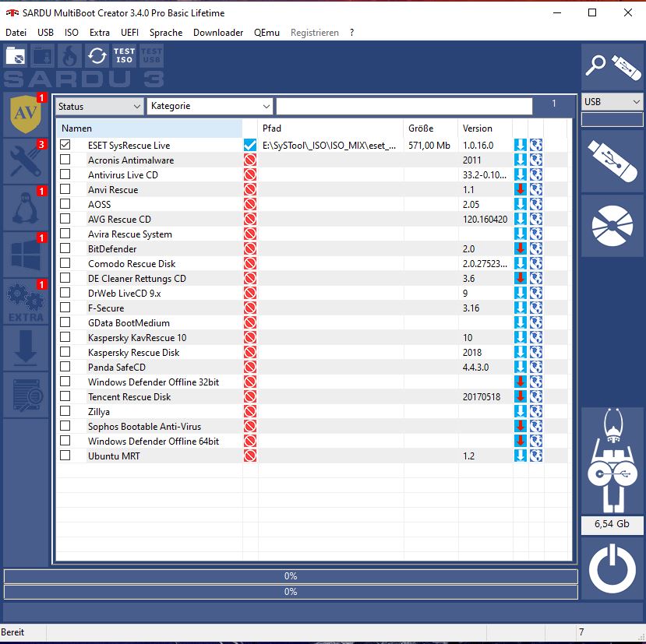Click the refresh arrows toolbar icon
This screenshot has width=646, height=644.
point(97,56)
